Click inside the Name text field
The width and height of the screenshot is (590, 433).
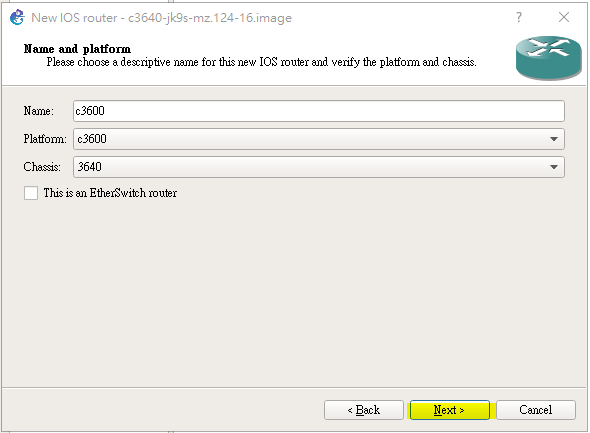[319, 111]
